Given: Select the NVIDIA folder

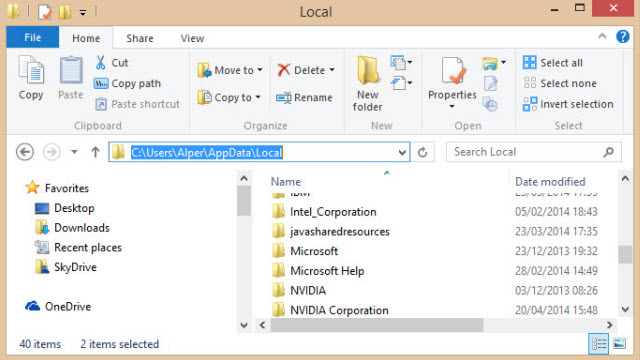Looking at the screenshot, I should point(299,291).
